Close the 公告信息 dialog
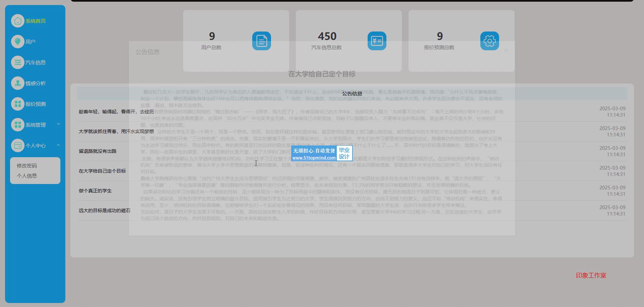The height and width of the screenshot is (307, 644). (x=506, y=51)
